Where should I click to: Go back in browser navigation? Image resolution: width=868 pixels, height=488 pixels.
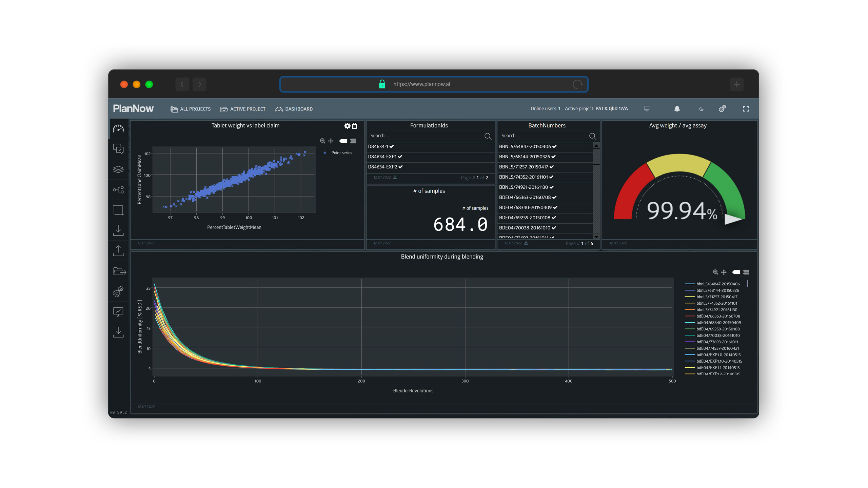coord(182,84)
